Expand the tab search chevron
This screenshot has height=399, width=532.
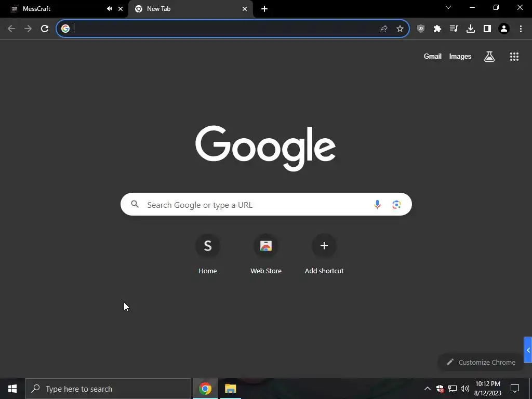click(448, 7)
